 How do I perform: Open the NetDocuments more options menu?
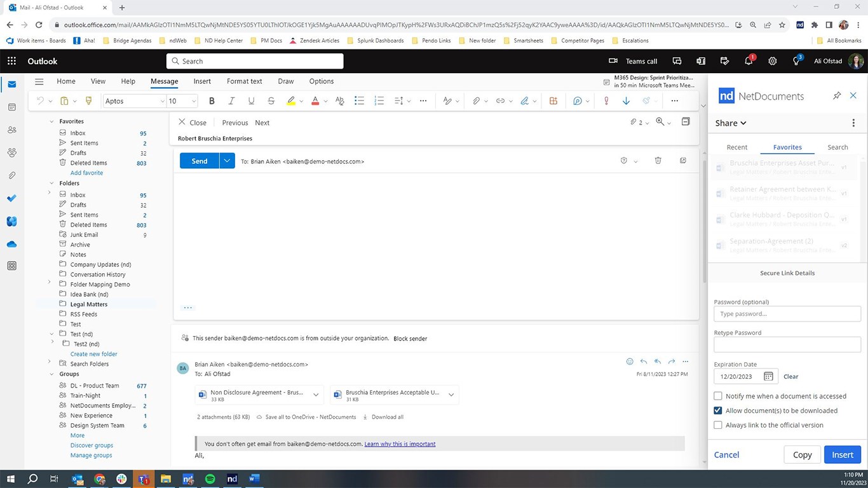(x=853, y=123)
